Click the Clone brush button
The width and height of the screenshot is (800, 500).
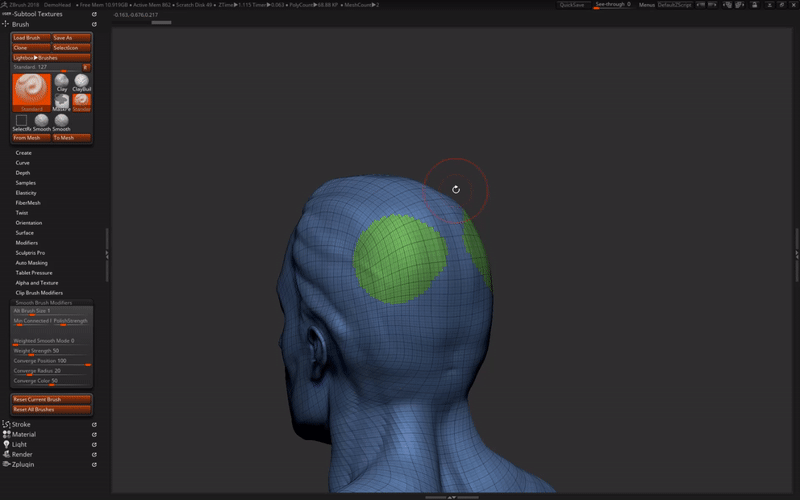(x=32, y=47)
